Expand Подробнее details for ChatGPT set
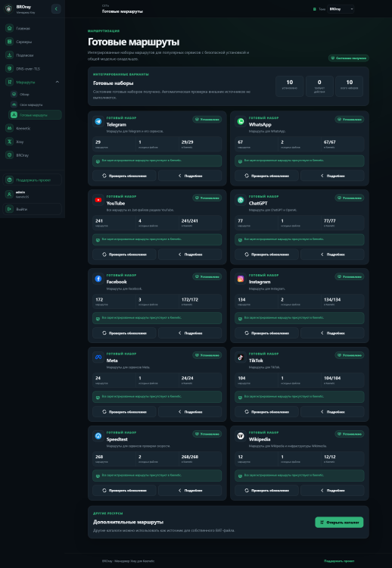 click(x=332, y=254)
